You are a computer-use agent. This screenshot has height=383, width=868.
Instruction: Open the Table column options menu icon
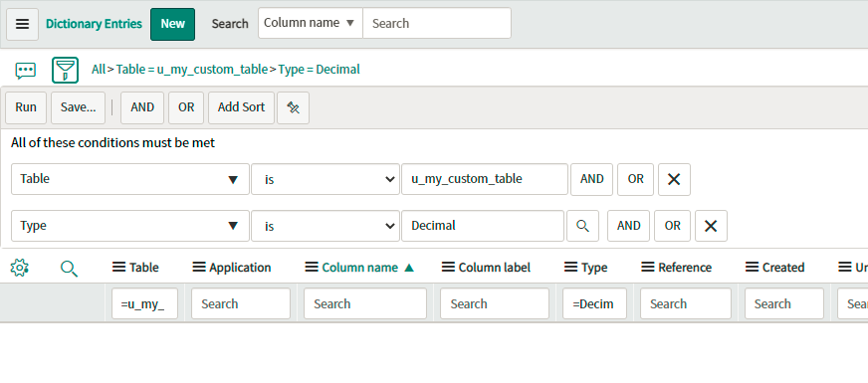[119, 267]
